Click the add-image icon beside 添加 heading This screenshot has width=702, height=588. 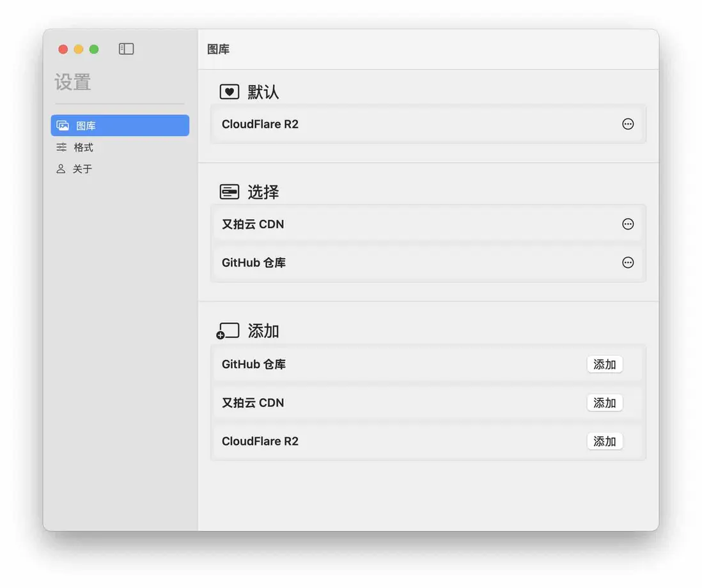coord(227,330)
